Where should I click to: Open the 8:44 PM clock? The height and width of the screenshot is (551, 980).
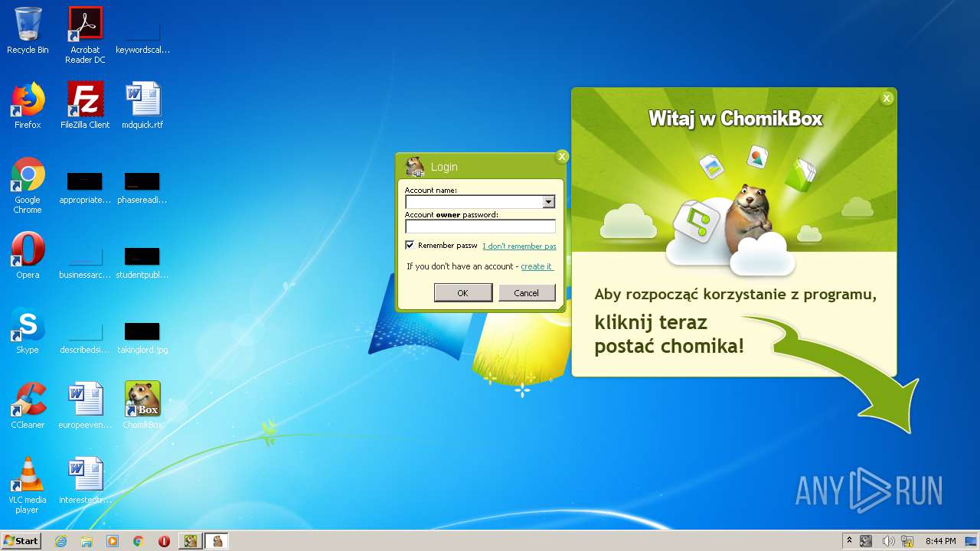(x=940, y=541)
